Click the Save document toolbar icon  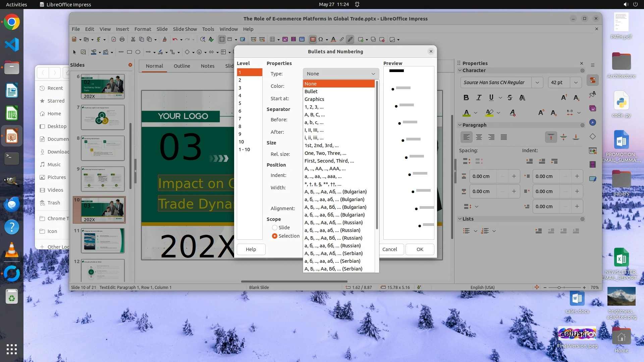98,40
